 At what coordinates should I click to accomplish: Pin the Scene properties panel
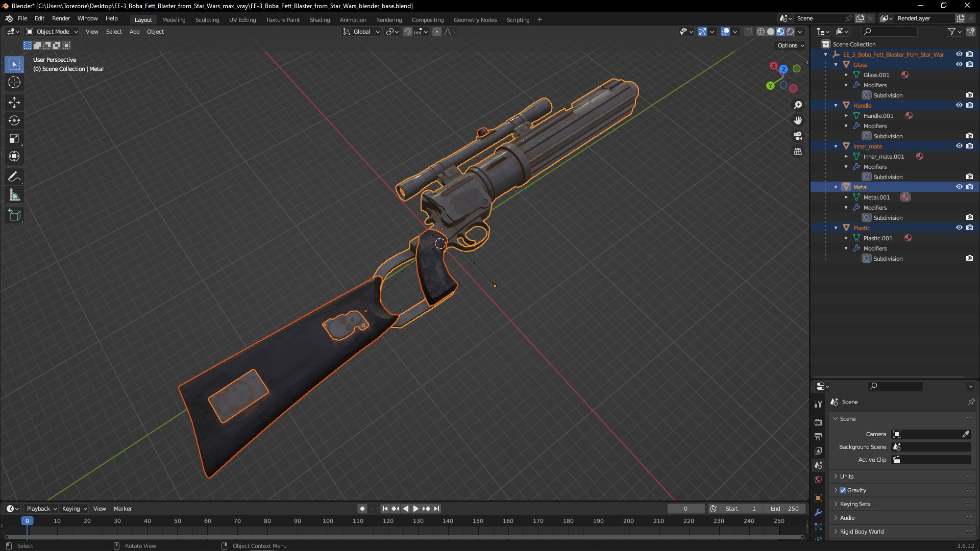click(971, 402)
